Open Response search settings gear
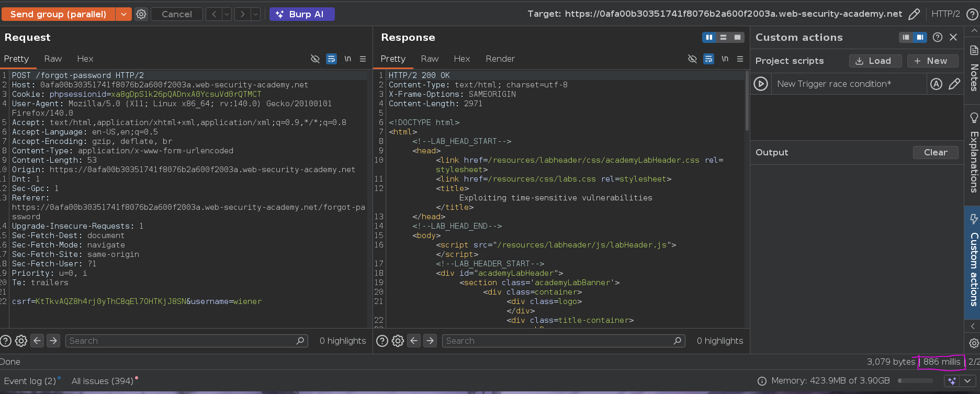This screenshot has height=394, width=980. pyautogui.click(x=398, y=341)
